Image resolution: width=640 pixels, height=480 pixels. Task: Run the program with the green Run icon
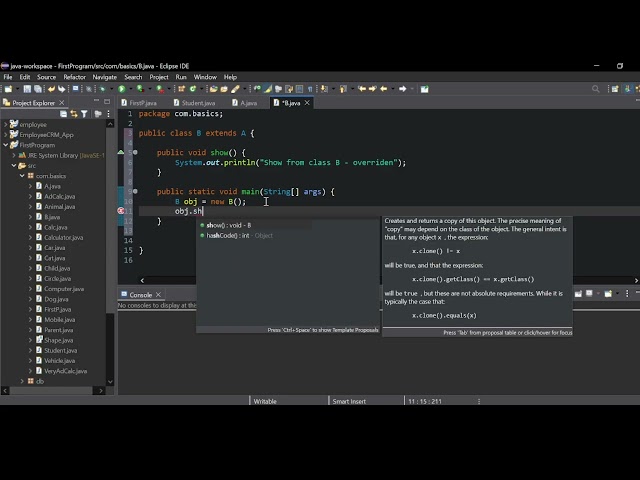click(122, 89)
